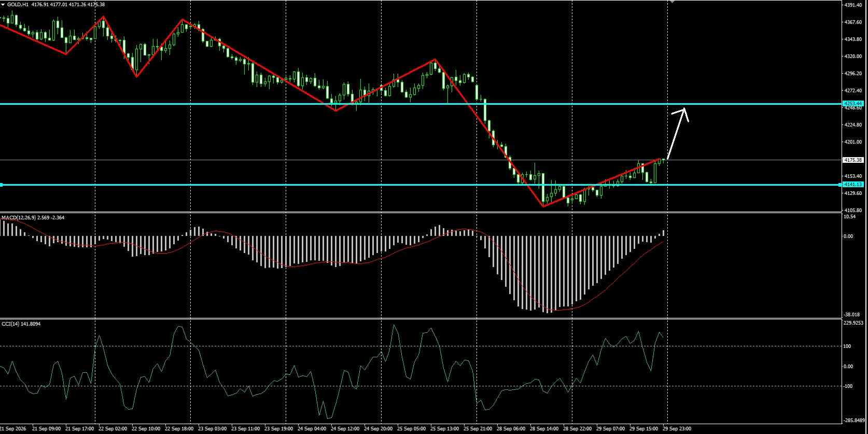Click the 4201.00 price scale value

tap(853, 142)
